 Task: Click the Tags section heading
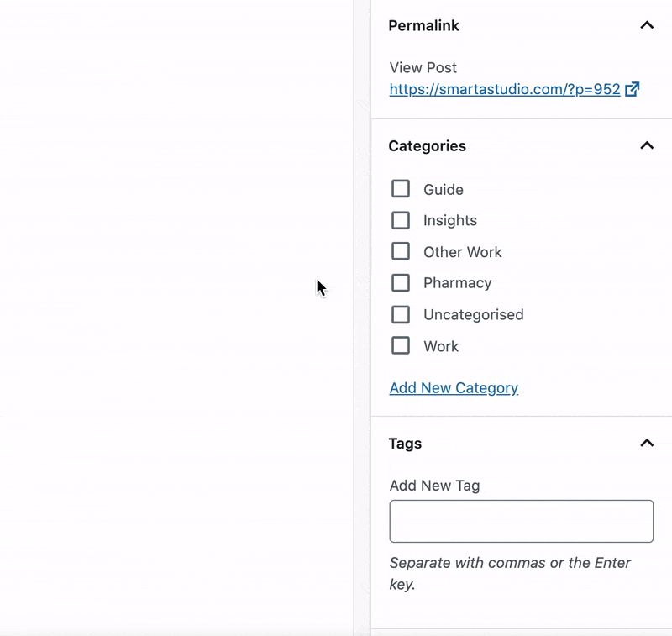405,444
